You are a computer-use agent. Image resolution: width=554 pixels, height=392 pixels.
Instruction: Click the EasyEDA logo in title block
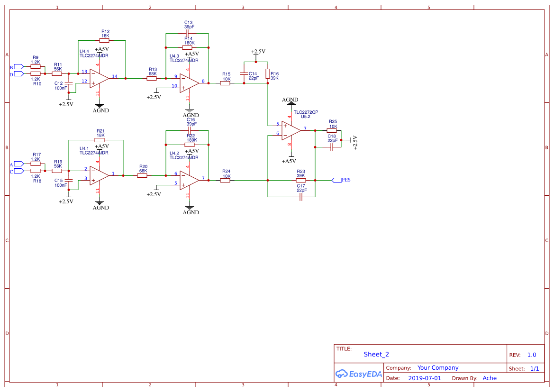point(359,374)
